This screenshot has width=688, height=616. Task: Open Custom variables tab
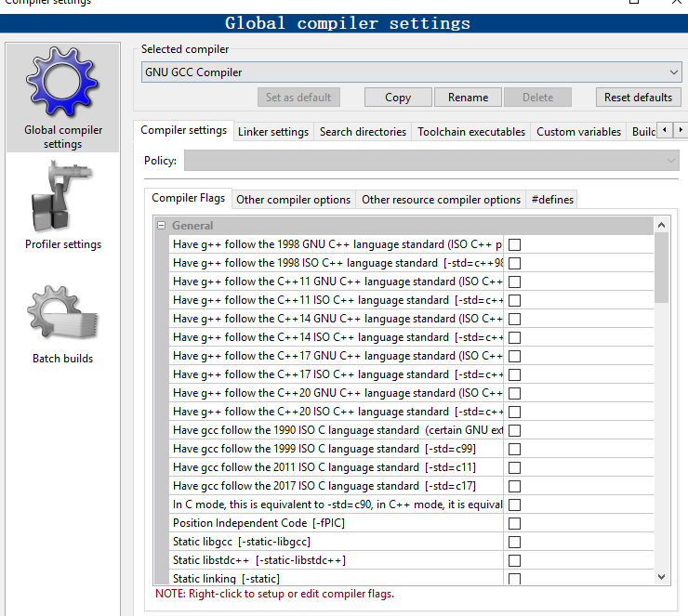[578, 132]
